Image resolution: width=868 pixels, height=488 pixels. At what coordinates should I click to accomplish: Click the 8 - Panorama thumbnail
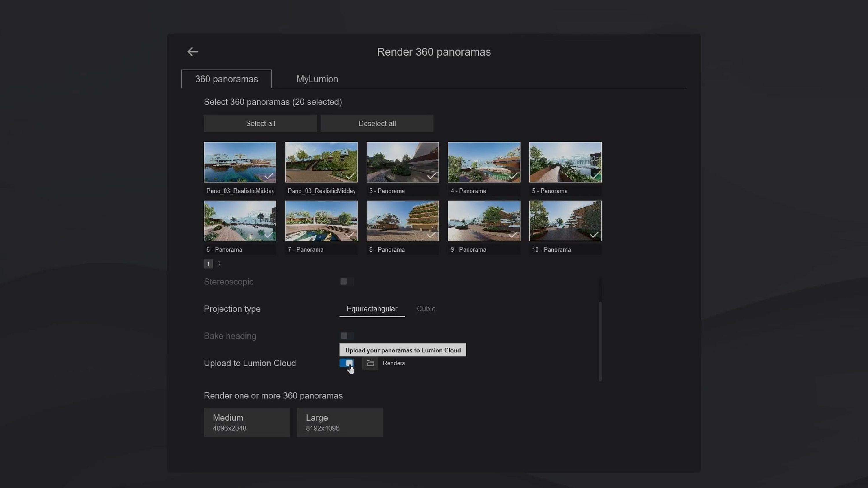click(402, 221)
